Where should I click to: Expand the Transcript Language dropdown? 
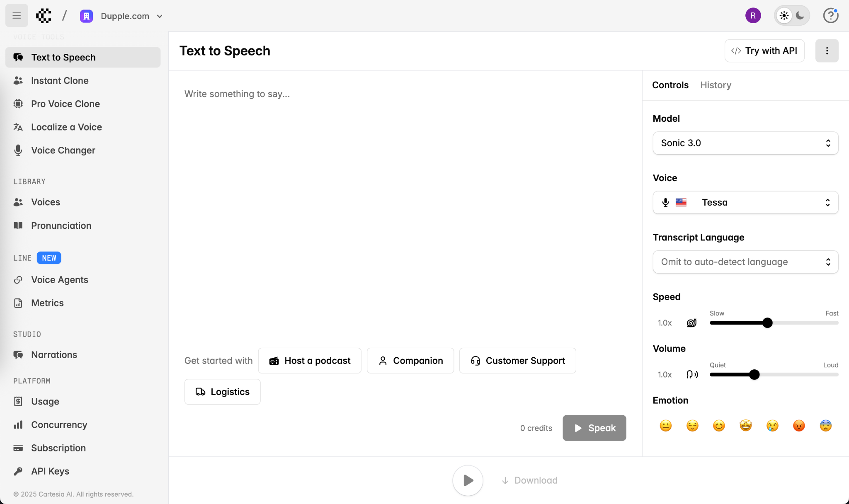(x=745, y=262)
